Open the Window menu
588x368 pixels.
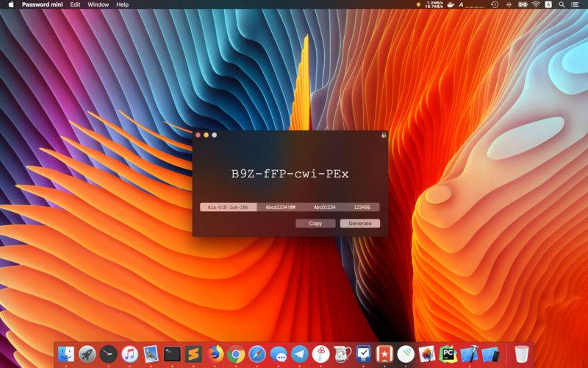click(98, 4)
